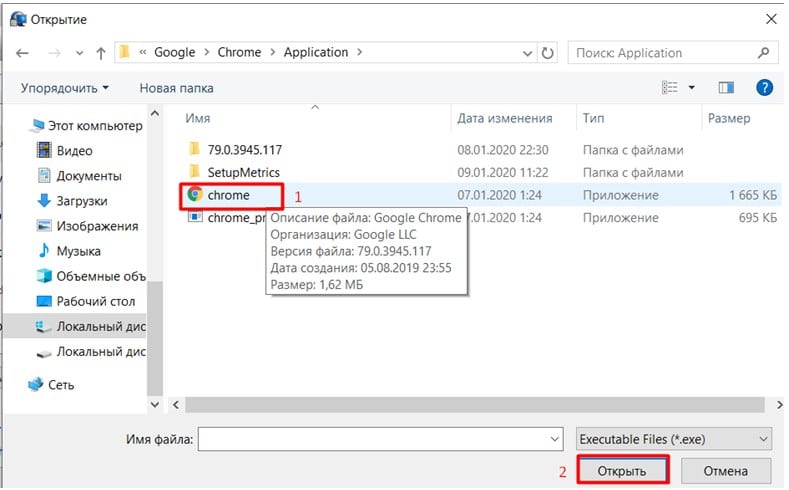Open view options dropdown arrow
The height and width of the screenshot is (490, 789).
click(x=691, y=88)
